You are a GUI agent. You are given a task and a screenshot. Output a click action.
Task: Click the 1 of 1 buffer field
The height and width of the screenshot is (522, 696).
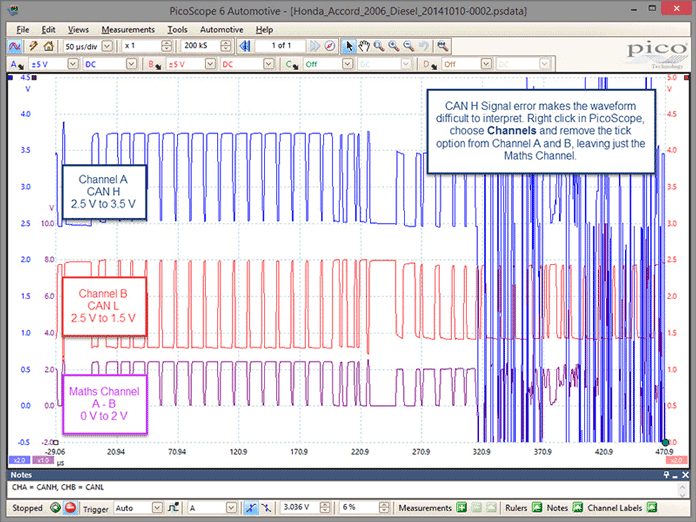pos(281,46)
